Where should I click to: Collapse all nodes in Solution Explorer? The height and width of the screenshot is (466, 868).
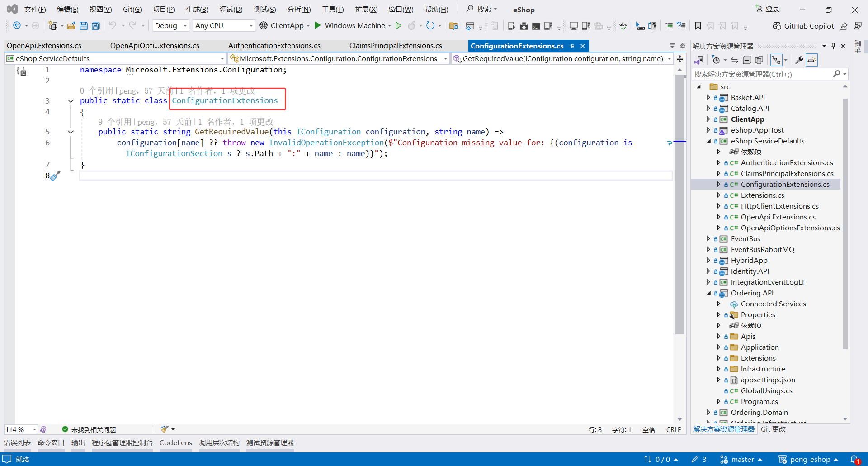747,60
